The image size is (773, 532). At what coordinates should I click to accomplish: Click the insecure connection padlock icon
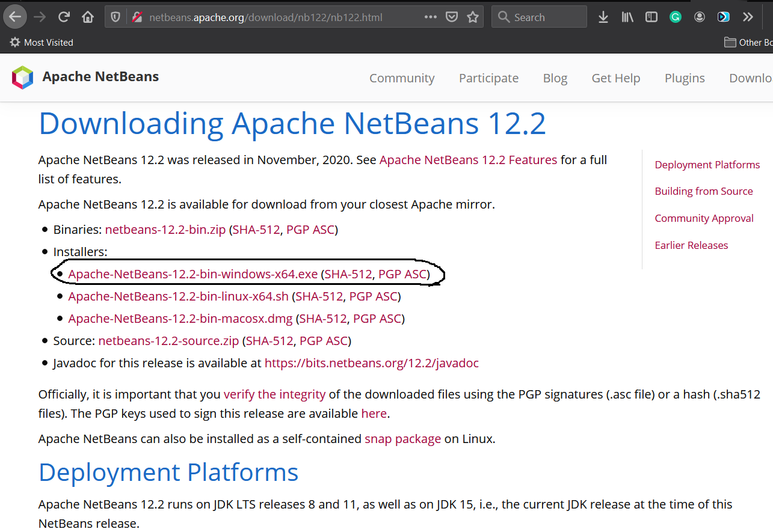click(137, 17)
